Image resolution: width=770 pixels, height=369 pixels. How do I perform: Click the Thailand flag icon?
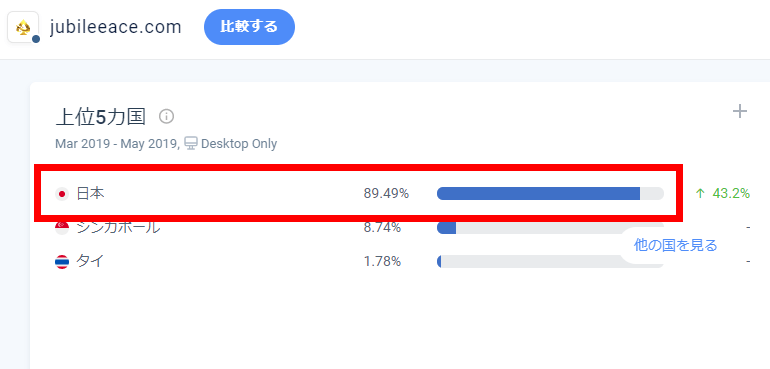click(62, 261)
